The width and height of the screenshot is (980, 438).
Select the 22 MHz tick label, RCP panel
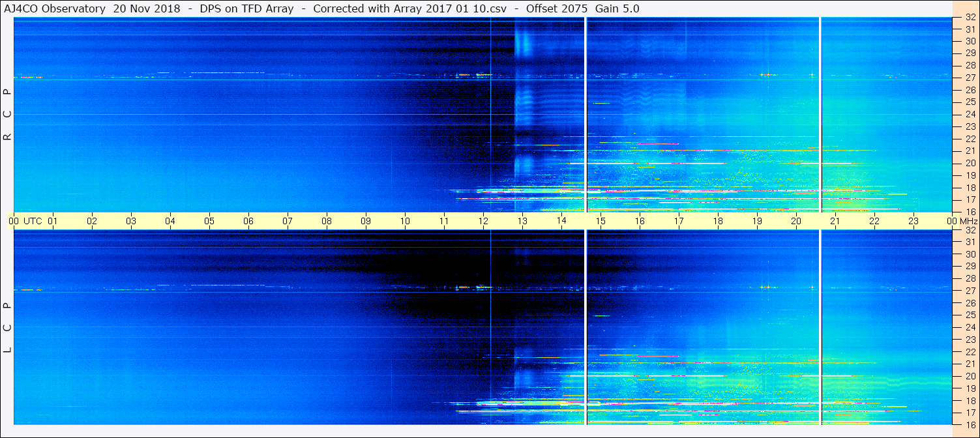click(x=970, y=139)
